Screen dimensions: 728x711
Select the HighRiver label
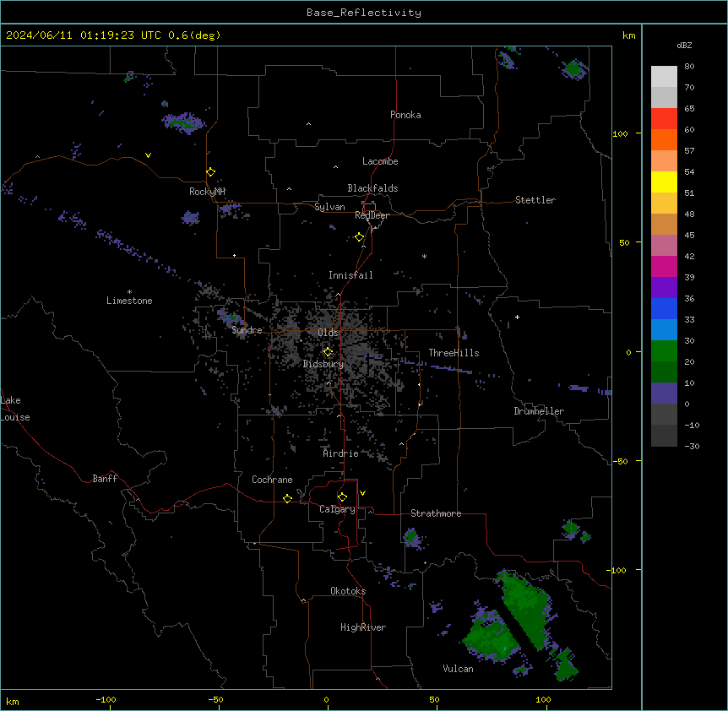coord(363,627)
